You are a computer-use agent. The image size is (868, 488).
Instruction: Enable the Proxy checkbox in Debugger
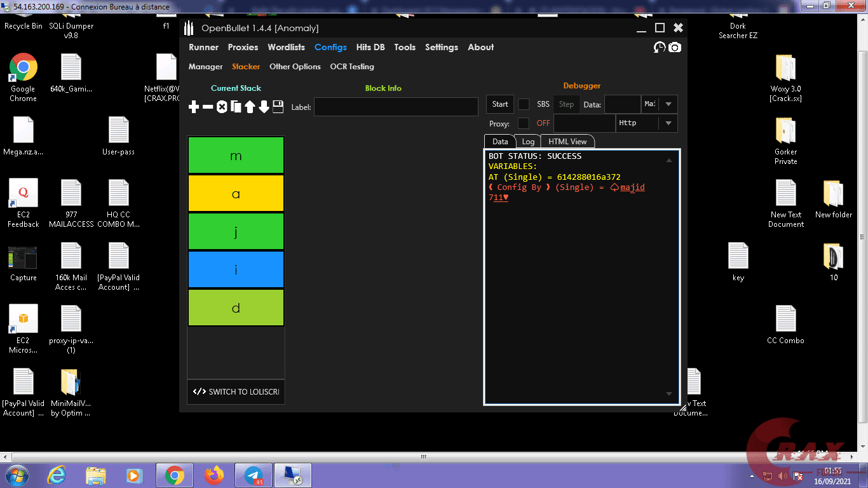pos(524,123)
